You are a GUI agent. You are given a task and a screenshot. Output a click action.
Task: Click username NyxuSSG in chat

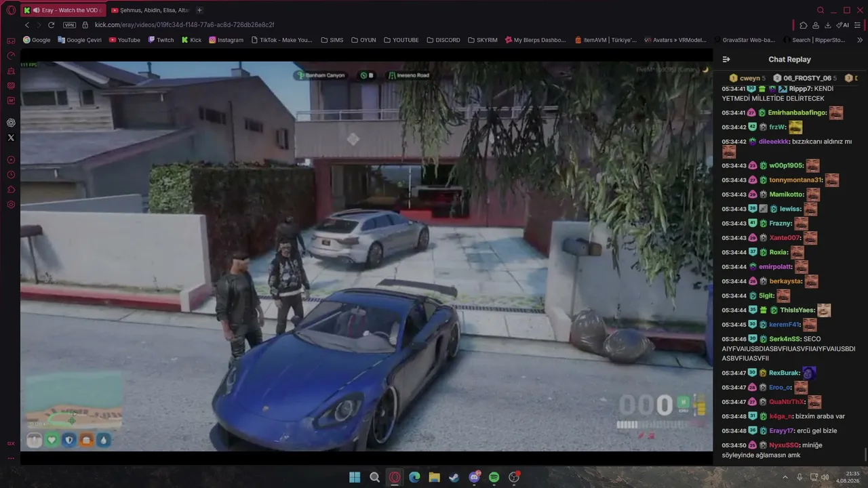tap(785, 445)
